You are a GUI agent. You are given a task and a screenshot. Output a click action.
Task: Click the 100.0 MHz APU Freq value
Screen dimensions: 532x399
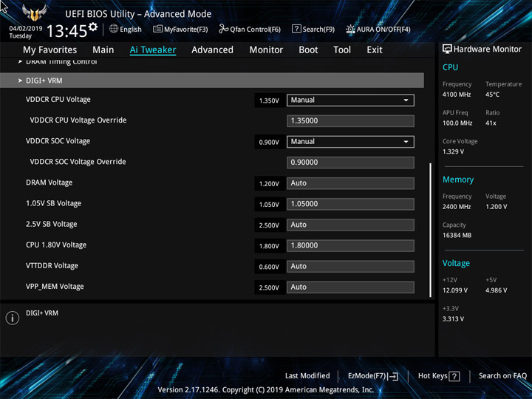click(457, 123)
